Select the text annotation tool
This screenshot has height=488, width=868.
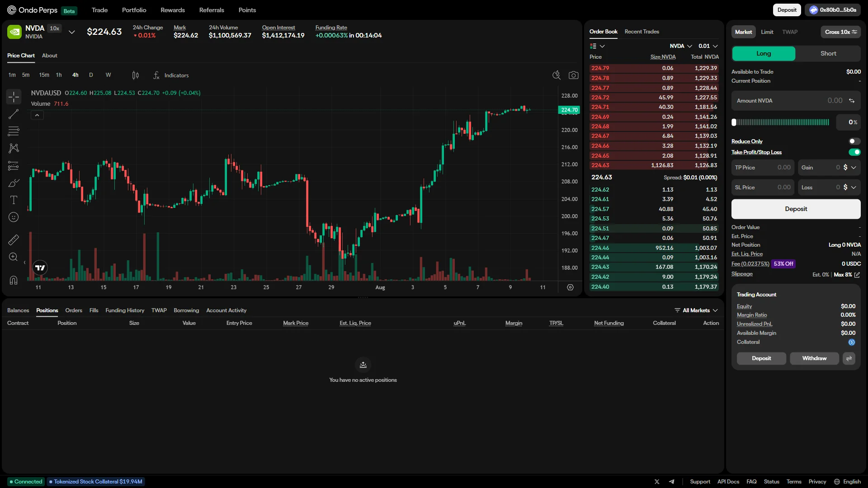(x=14, y=200)
